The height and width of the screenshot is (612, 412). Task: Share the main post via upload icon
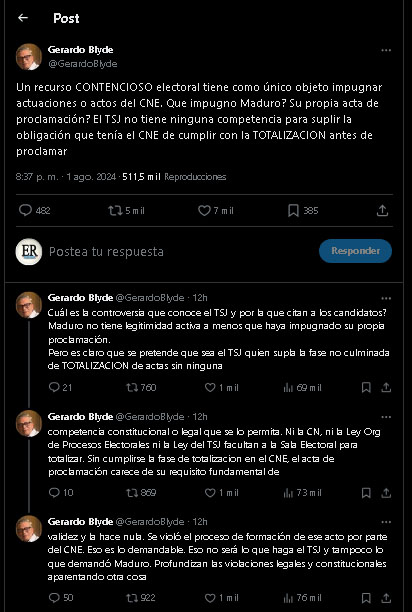point(382,211)
